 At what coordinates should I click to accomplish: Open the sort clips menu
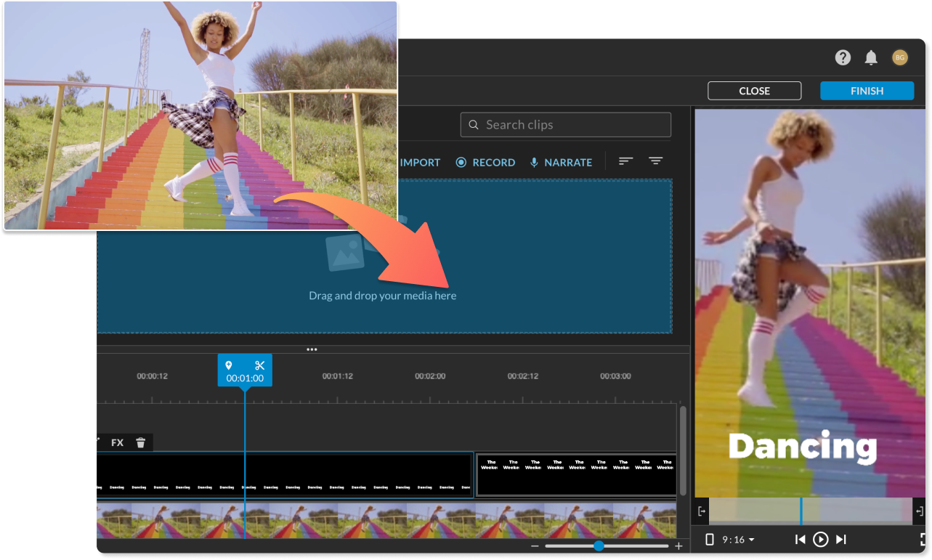click(x=625, y=161)
